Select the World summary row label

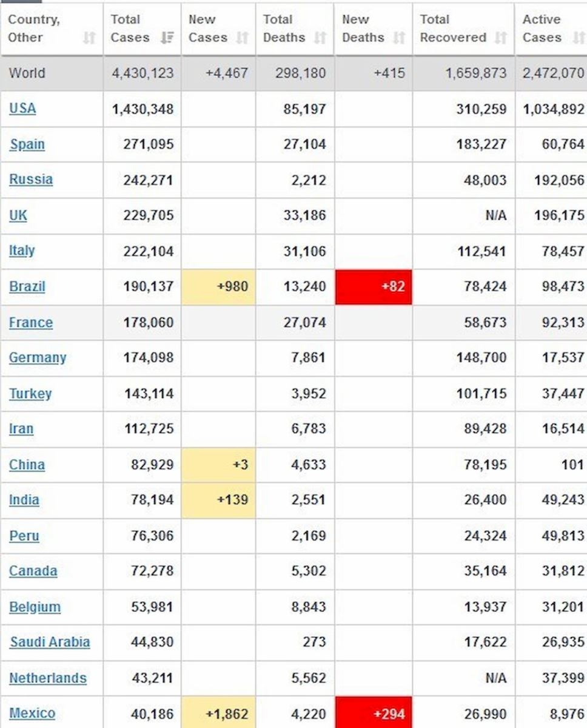pos(27,73)
